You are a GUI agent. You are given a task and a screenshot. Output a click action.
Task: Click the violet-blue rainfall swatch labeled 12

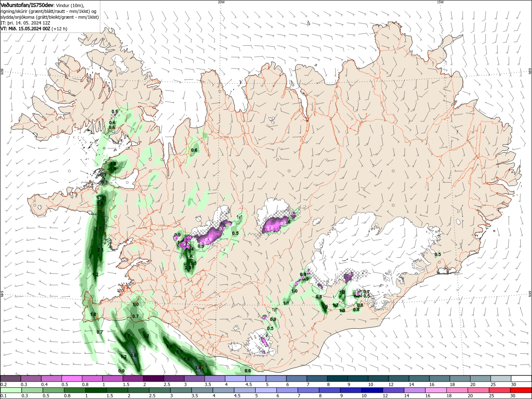click(393, 390)
